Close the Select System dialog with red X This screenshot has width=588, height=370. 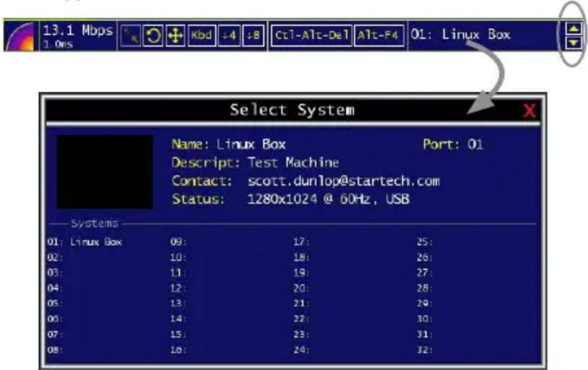coord(530,110)
